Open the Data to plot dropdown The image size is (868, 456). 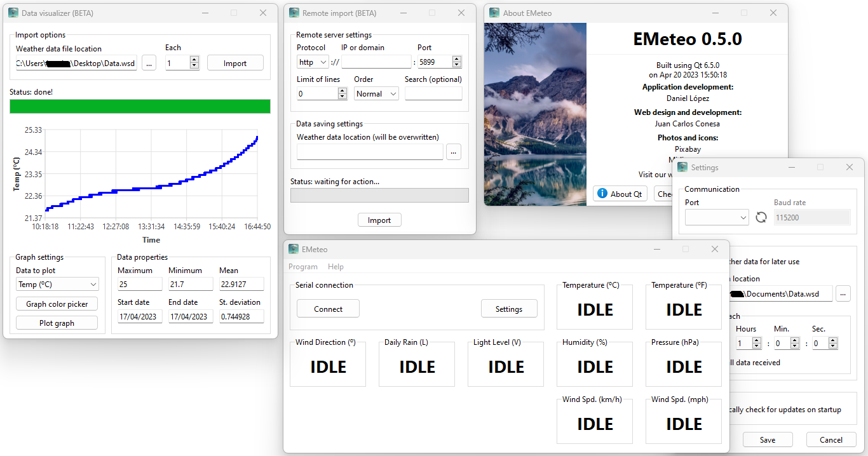[57, 284]
